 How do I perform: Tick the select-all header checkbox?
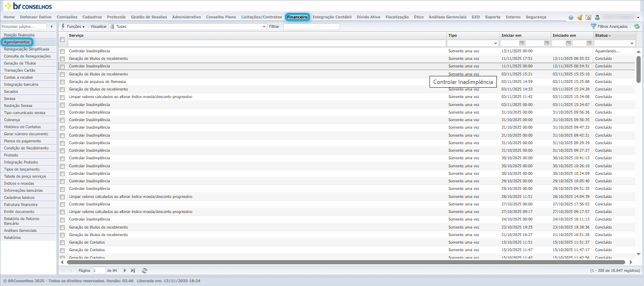tap(62, 40)
